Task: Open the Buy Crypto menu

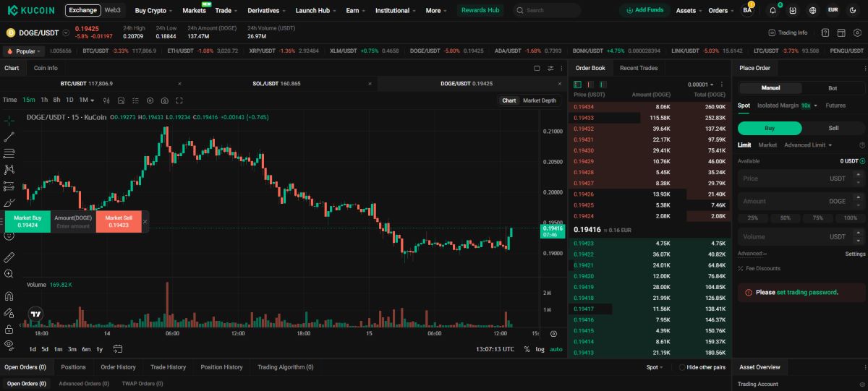Action: point(153,10)
